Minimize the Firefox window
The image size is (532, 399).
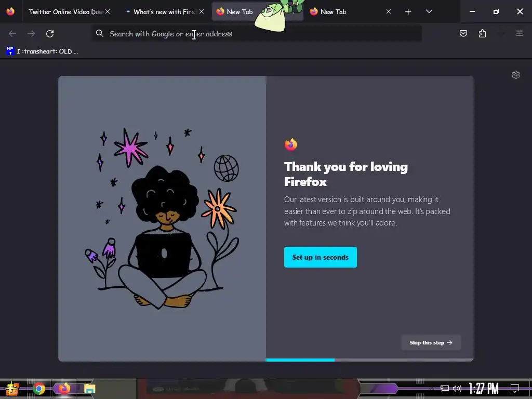(472, 11)
